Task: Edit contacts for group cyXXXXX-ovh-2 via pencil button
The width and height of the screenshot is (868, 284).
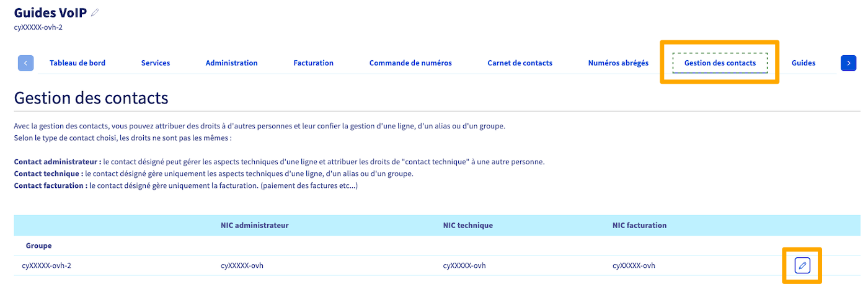Action: [802, 265]
